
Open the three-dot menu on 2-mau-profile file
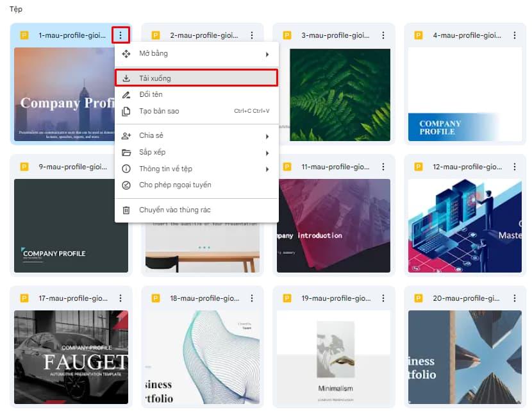pyautogui.click(x=252, y=35)
